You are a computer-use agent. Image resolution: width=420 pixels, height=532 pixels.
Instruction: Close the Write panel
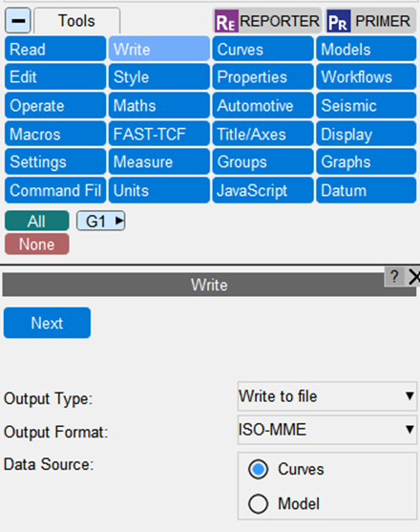tap(414, 277)
